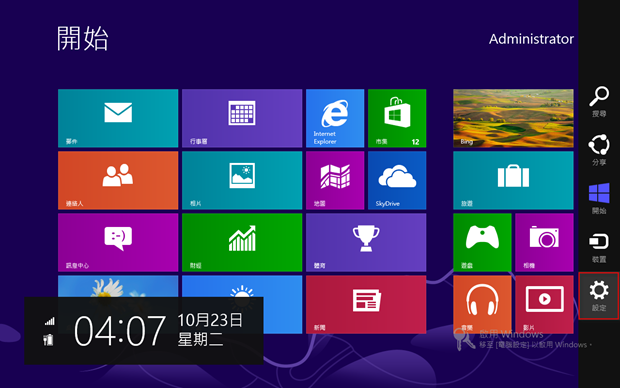Click the Administrator user name

(x=531, y=39)
